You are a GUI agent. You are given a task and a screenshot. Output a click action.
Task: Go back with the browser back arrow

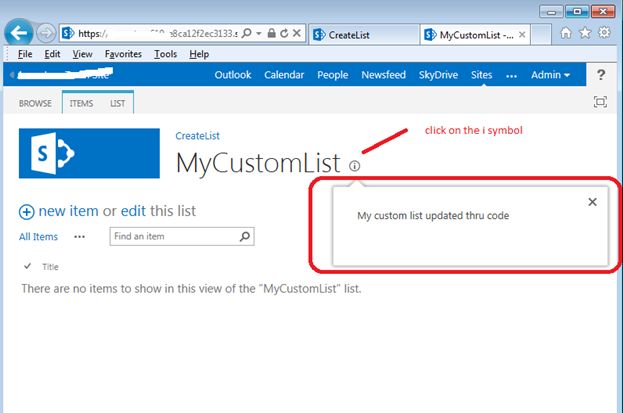19,33
